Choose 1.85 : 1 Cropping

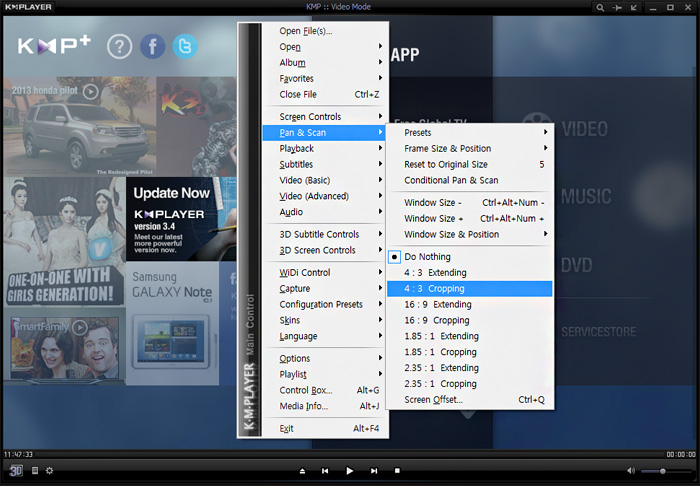point(470,352)
